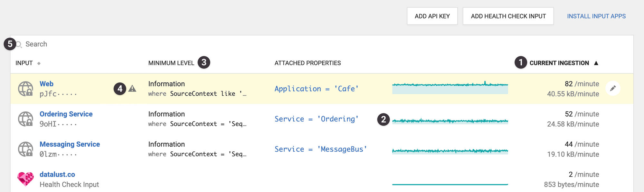Edit the Web input with pencil icon

613,88
